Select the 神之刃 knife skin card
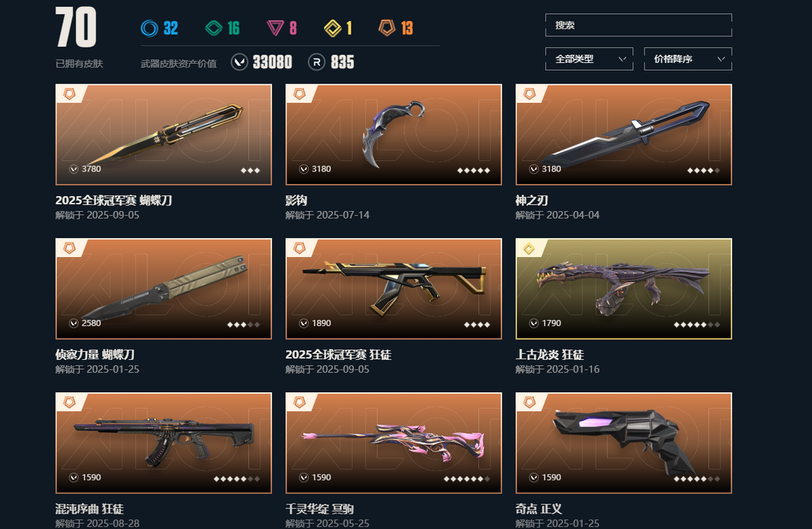 pyautogui.click(x=623, y=135)
